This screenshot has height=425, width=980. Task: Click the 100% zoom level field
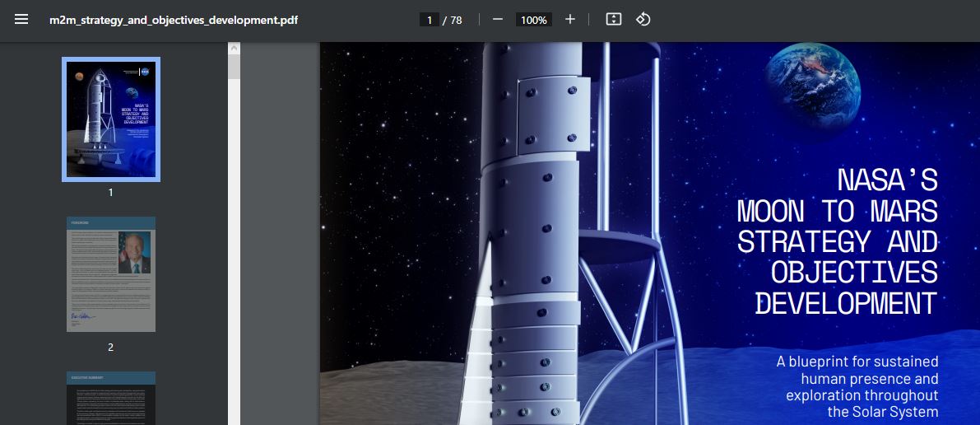click(533, 20)
